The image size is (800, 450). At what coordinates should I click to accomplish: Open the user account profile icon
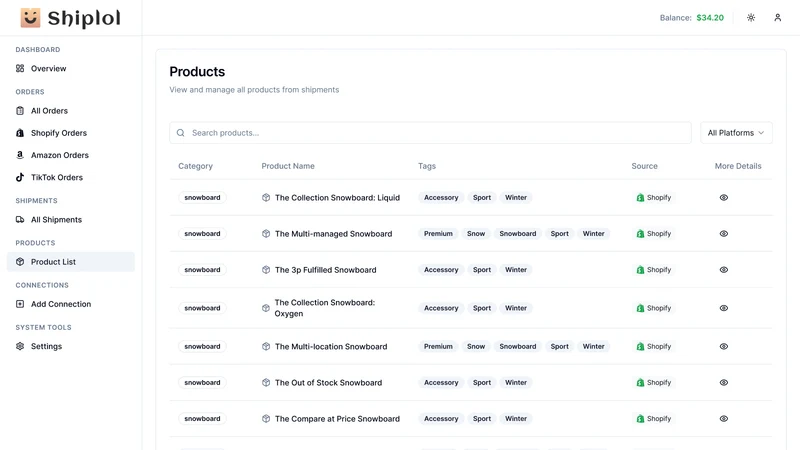pyautogui.click(x=778, y=17)
